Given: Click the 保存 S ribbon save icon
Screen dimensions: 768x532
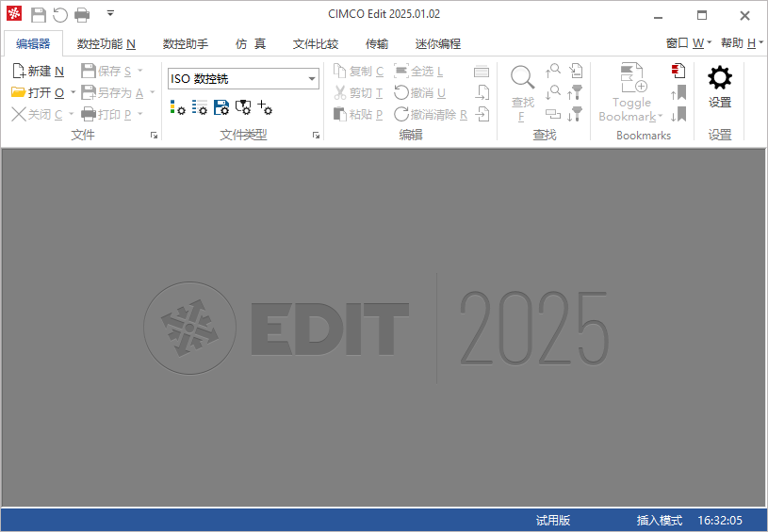Looking at the screenshot, I should [x=89, y=72].
